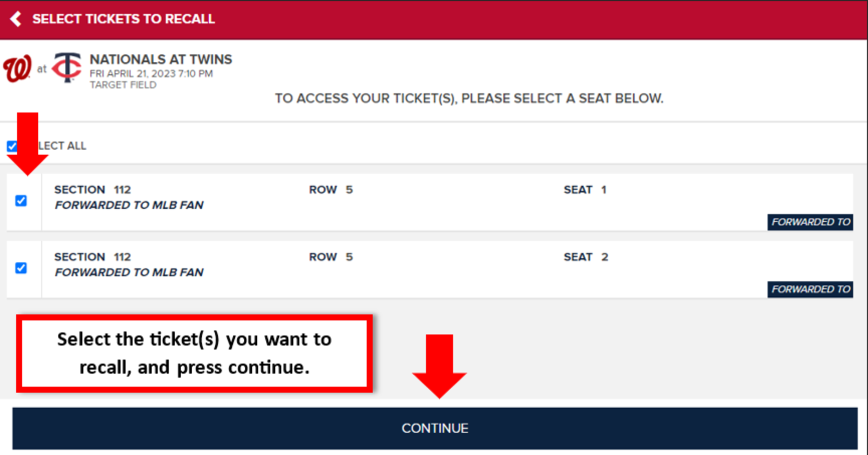Click FORWARDED TO MLB FAN under Seat 1
This screenshot has width=868, height=455.
[129, 205]
